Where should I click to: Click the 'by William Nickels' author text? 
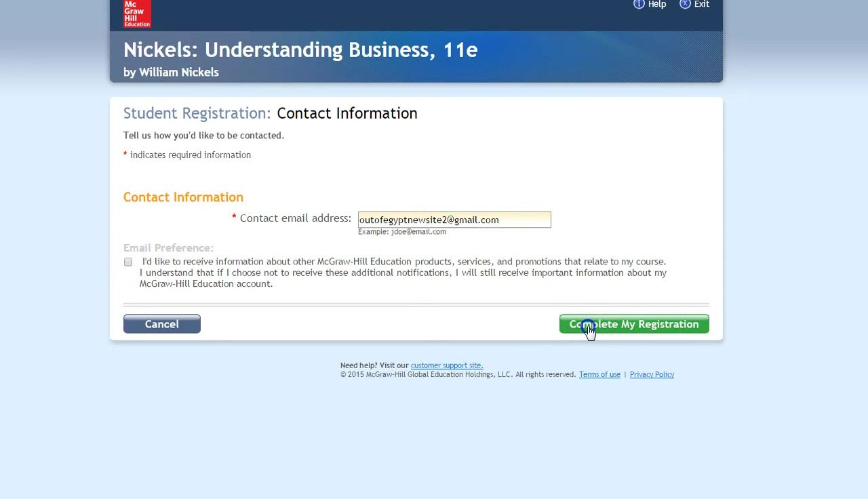pyautogui.click(x=171, y=72)
